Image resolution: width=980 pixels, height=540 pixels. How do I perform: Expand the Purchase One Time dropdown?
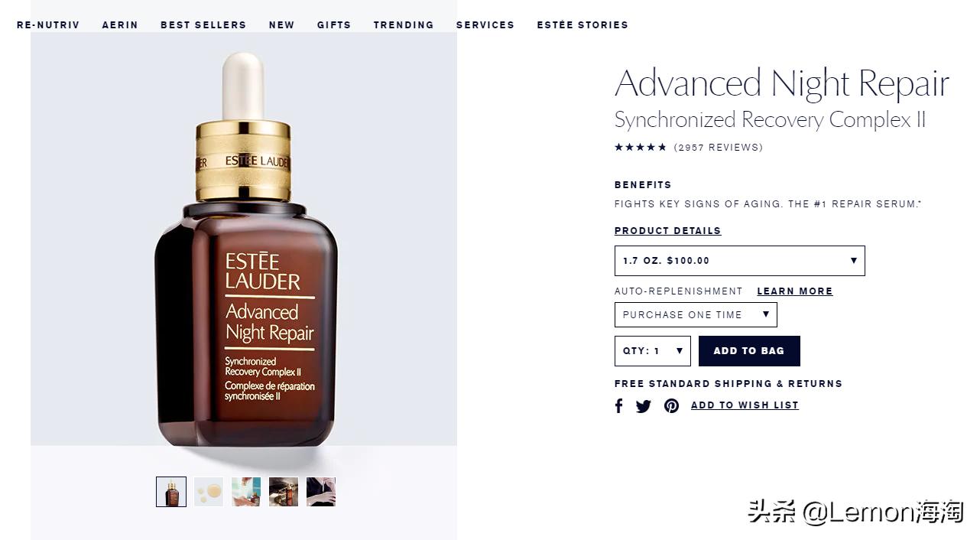696,315
